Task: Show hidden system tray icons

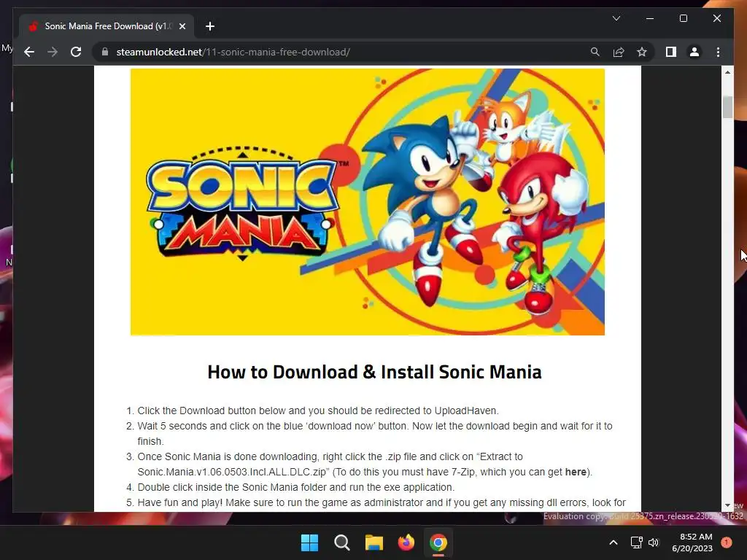Action: click(614, 542)
